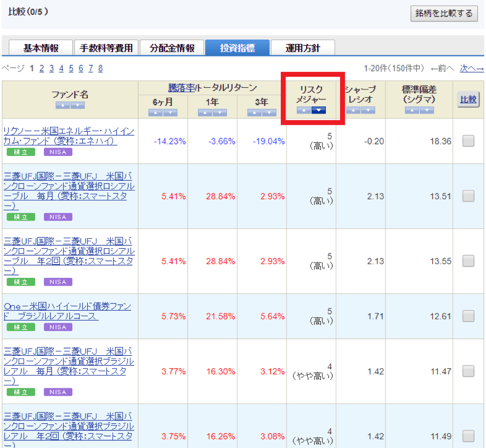This screenshot has width=486, height=448.
Task: Jump to results page 8
Action: click(100, 69)
